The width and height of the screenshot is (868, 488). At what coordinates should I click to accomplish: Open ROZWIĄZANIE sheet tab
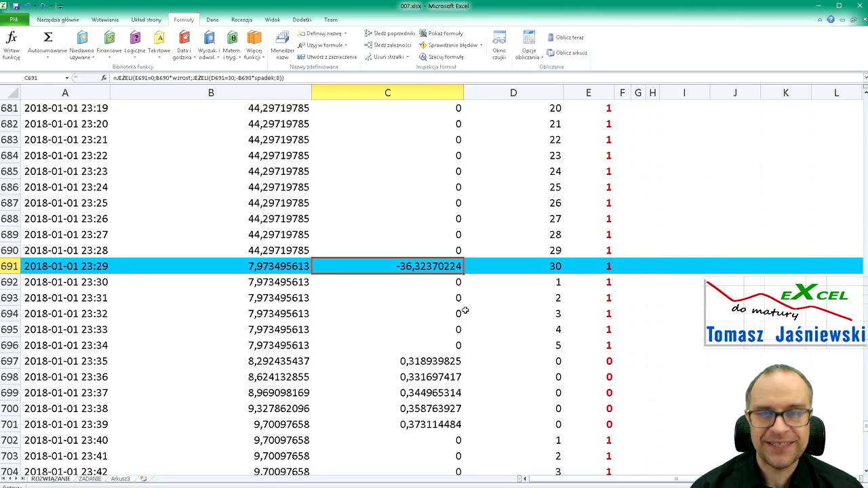click(x=51, y=479)
